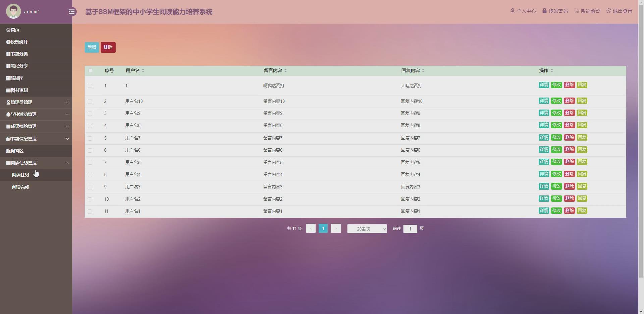Expand 成果检验管理 submenu

point(36,126)
